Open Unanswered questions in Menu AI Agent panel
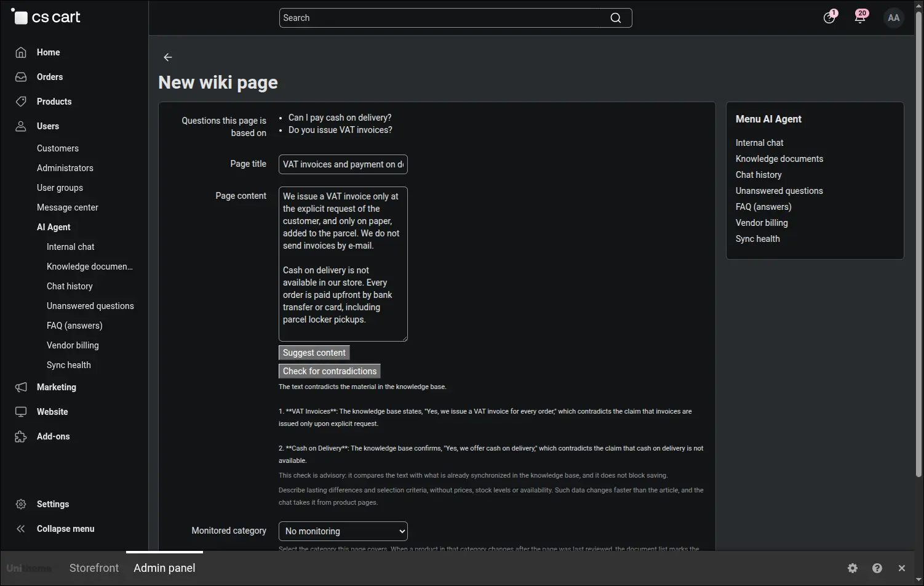 (779, 191)
